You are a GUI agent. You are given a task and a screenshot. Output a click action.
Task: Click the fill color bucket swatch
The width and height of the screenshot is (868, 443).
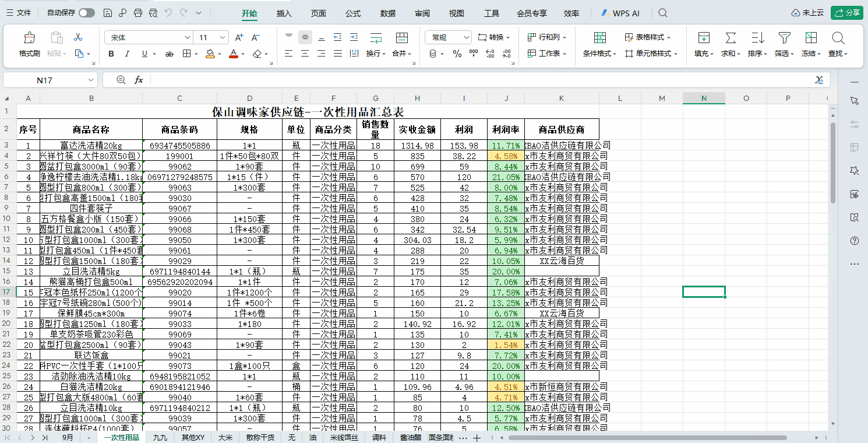[210, 54]
